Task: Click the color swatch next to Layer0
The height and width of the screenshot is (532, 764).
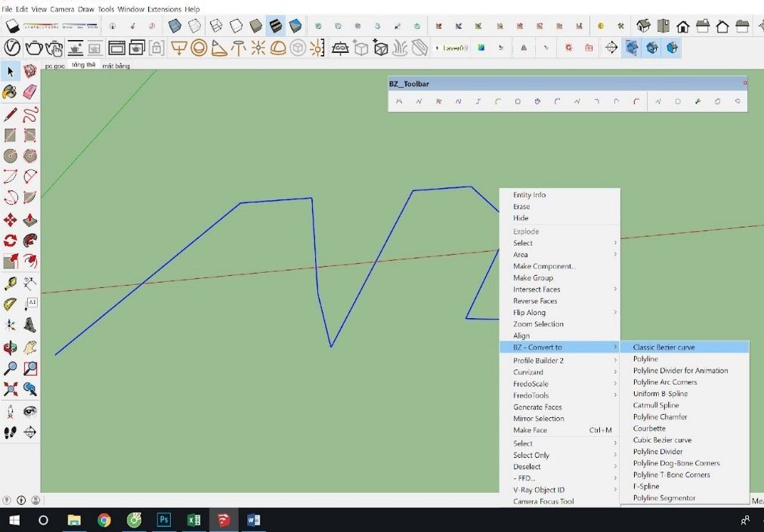Action: (481, 47)
